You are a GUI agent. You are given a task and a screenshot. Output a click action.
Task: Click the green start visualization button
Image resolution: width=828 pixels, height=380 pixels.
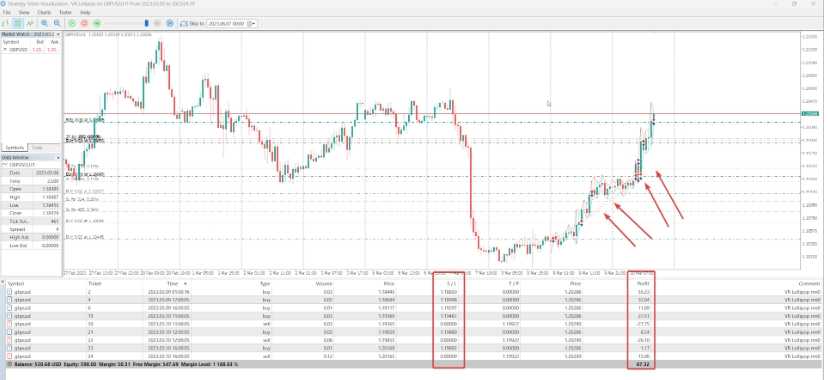[72, 23]
